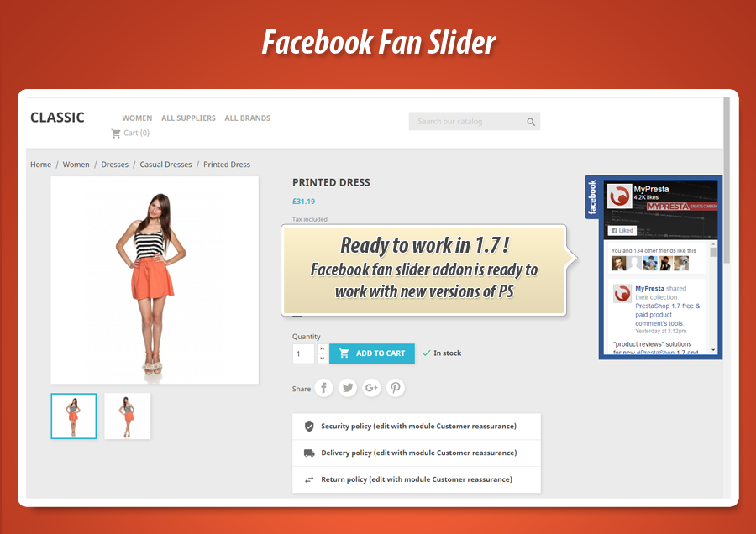Image resolution: width=756 pixels, height=534 pixels.
Task: Click the Security policy shield icon
Action: coord(312,427)
